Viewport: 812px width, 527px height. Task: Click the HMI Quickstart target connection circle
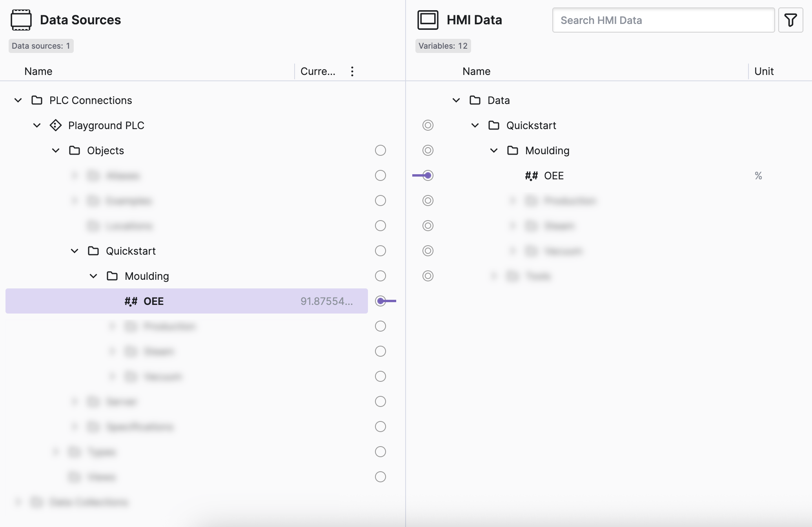pyautogui.click(x=428, y=126)
